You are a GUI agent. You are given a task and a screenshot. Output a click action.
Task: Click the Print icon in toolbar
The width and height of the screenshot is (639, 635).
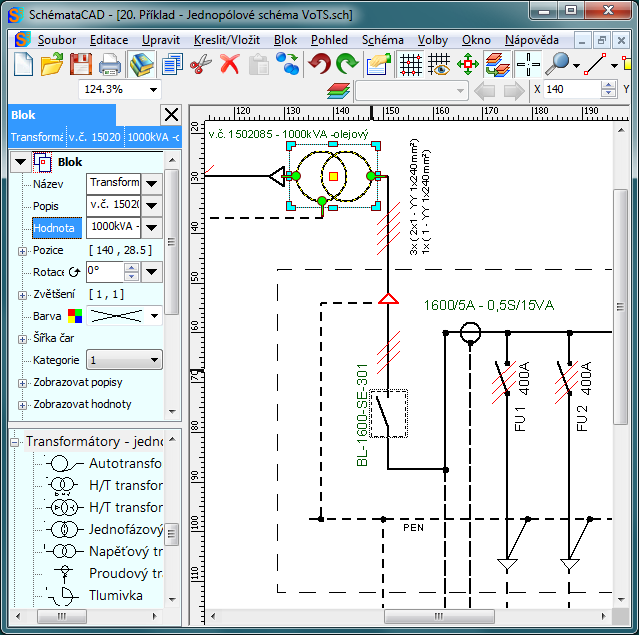[110, 65]
